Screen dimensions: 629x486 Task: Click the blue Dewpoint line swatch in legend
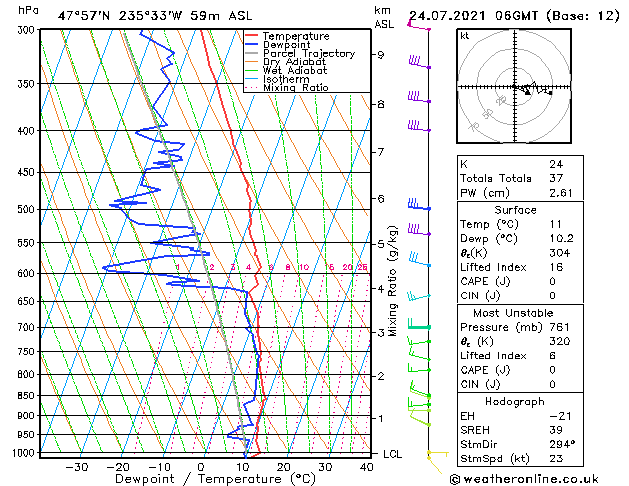(x=252, y=45)
